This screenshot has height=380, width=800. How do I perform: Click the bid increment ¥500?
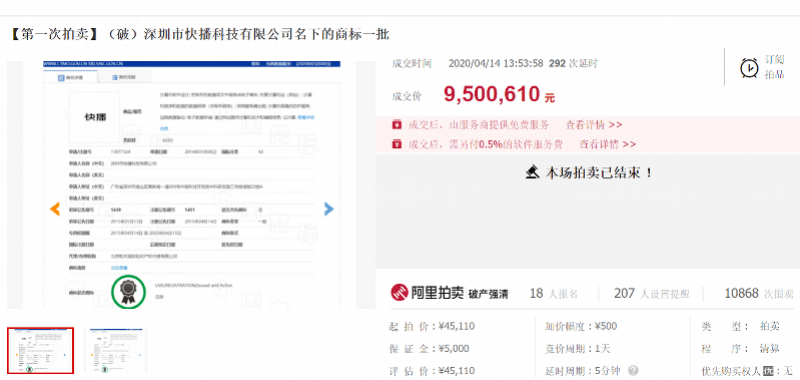606,326
